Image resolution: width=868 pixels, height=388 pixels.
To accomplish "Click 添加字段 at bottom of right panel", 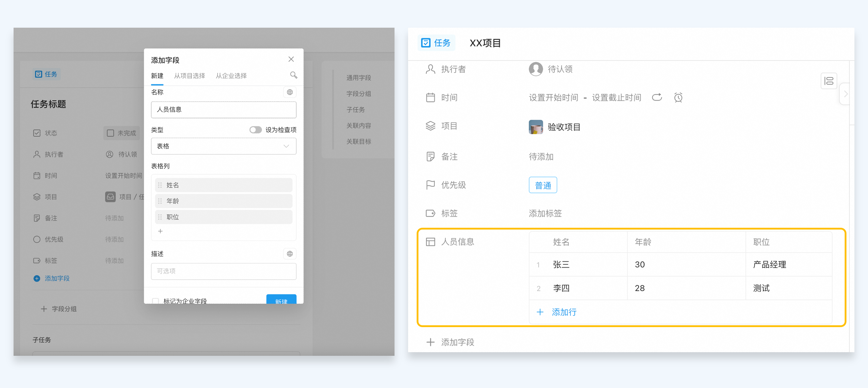I will pyautogui.click(x=458, y=342).
